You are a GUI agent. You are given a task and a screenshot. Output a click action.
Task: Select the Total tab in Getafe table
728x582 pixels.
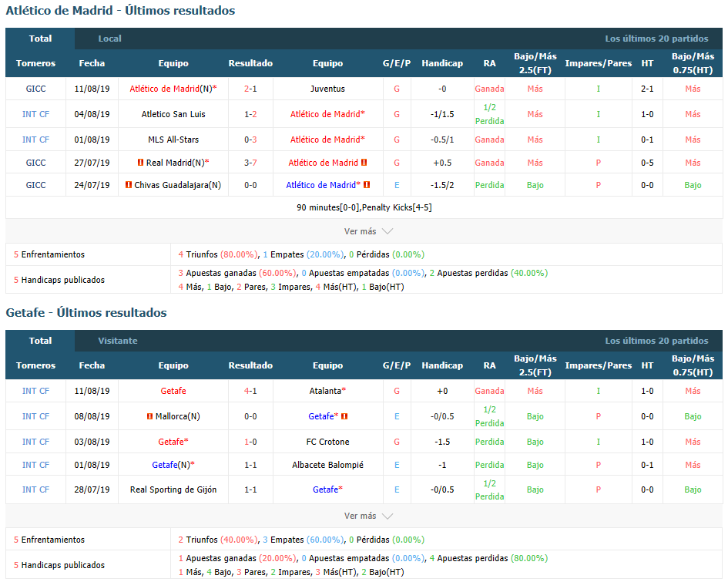click(x=40, y=341)
